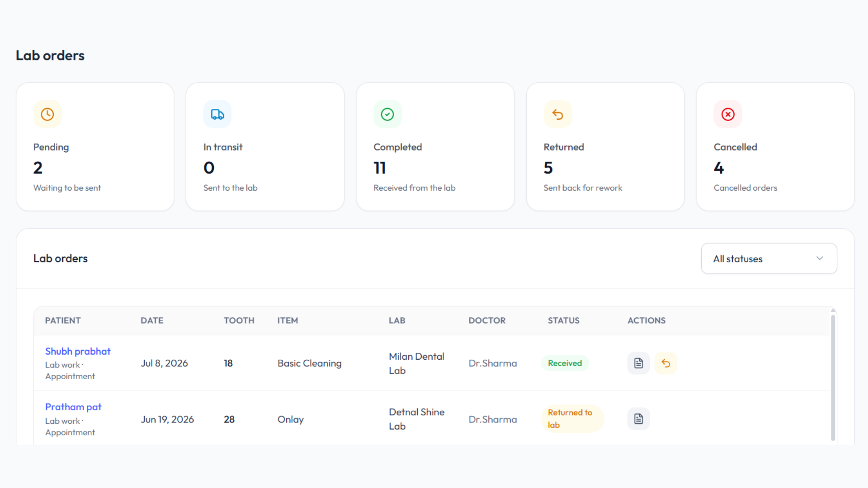Click the Detnal Shine Lab cell
This screenshot has width=868, height=488.
(416, 419)
